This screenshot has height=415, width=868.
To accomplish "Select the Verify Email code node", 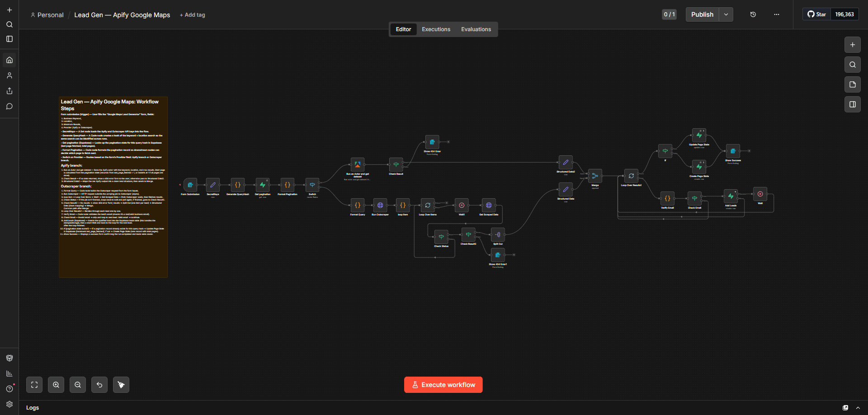I will tap(667, 198).
